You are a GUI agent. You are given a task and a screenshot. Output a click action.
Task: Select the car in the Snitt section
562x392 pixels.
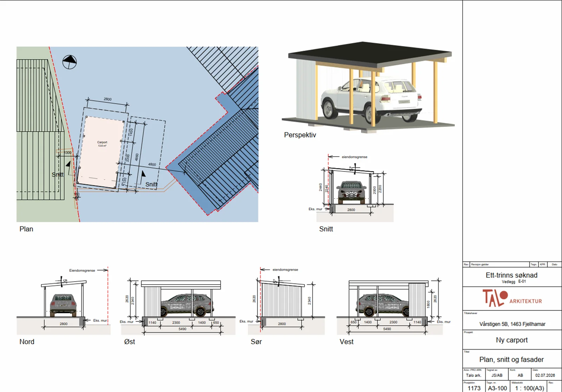click(352, 192)
